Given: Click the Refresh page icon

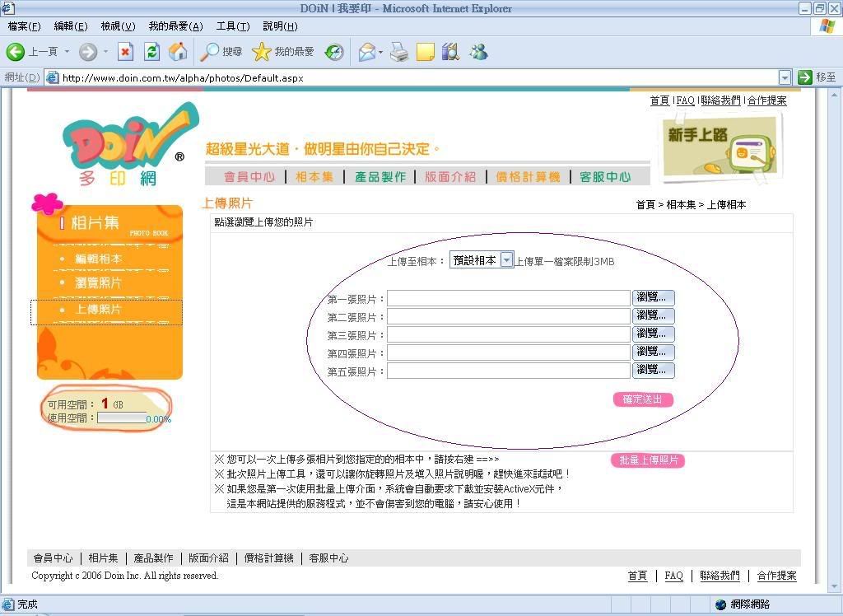Looking at the screenshot, I should click(151, 52).
